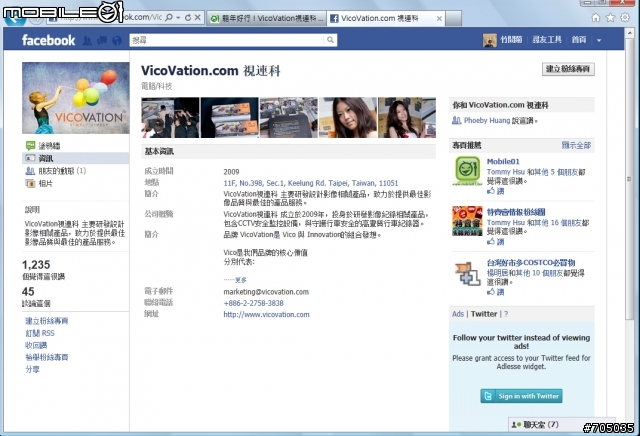Click the search magnifier button
Viewport: 640px width, 436px height.
click(330, 40)
